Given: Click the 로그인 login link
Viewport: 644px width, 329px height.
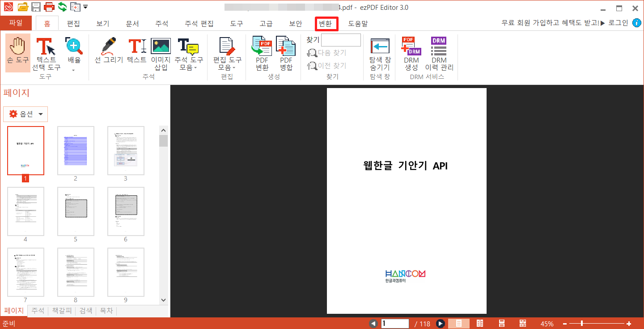Looking at the screenshot, I should pyautogui.click(x=618, y=23).
